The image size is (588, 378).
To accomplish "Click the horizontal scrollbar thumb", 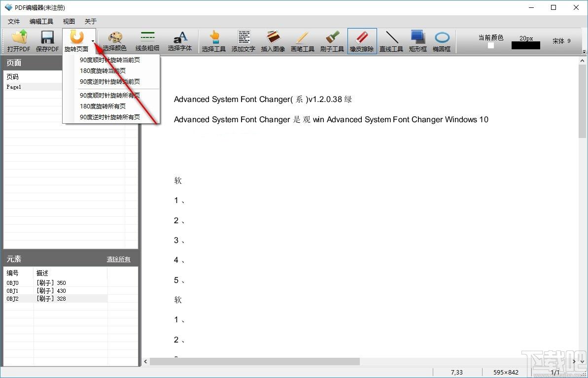I will click(255, 362).
